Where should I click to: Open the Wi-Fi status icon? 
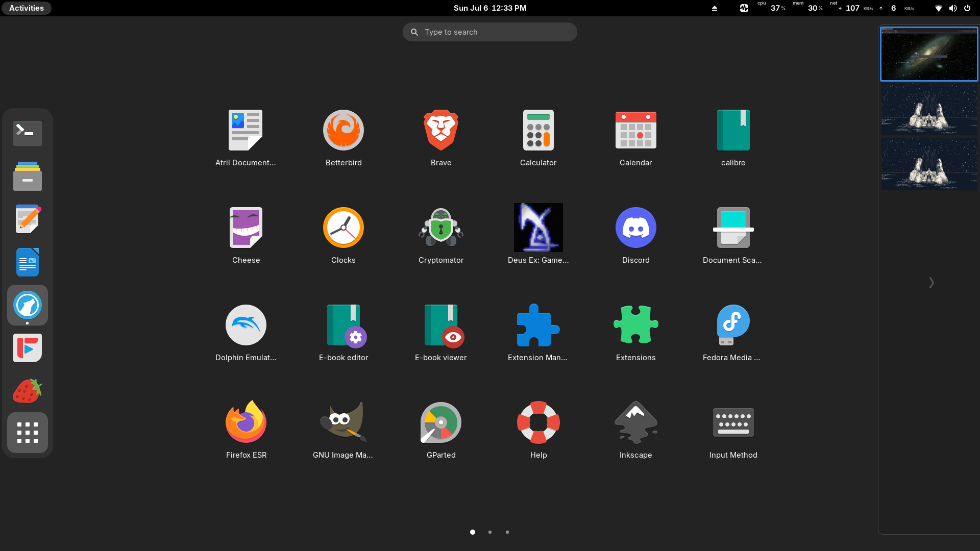pyautogui.click(x=938, y=8)
